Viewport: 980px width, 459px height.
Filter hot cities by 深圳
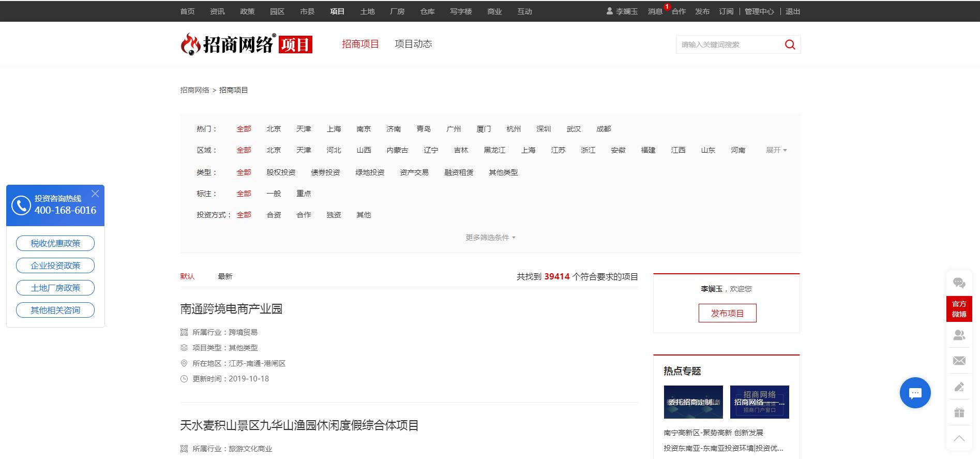coord(544,129)
